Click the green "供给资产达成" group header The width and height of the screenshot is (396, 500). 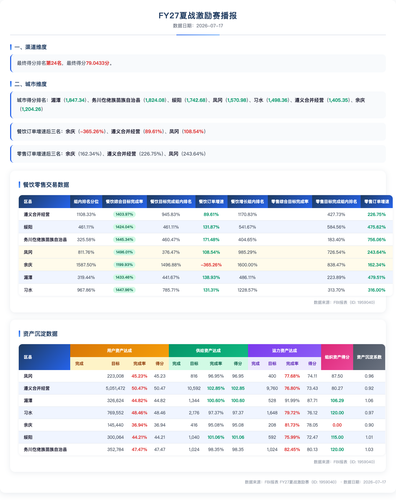click(x=208, y=351)
